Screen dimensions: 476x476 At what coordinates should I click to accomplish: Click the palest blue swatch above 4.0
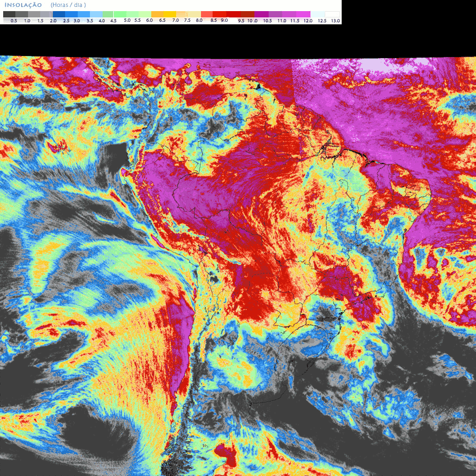point(96,14)
